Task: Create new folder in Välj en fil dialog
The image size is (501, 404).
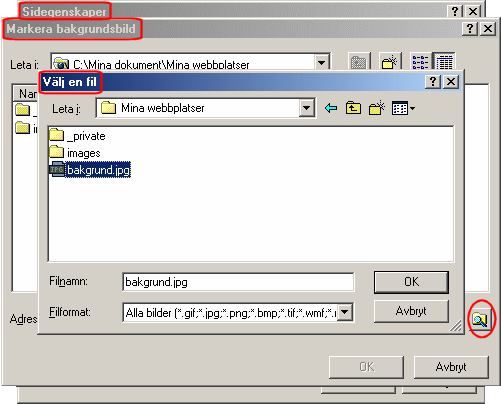Action: pyautogui.click(x=377, y=108)
